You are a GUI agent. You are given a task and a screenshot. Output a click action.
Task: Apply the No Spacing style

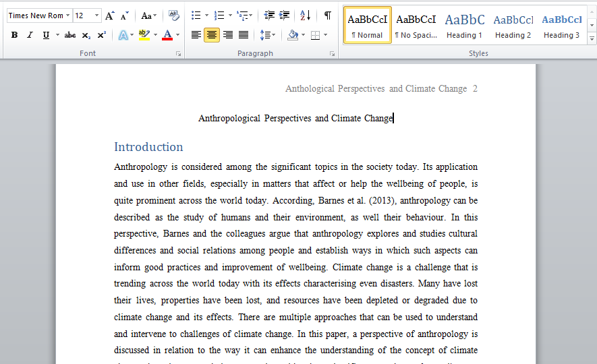(416, 25)
